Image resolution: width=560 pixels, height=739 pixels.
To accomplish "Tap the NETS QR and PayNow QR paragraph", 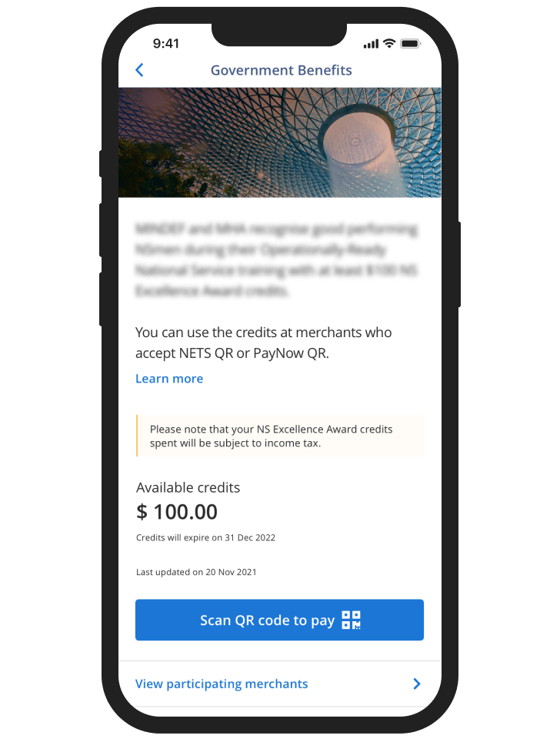I will point(264,343).
